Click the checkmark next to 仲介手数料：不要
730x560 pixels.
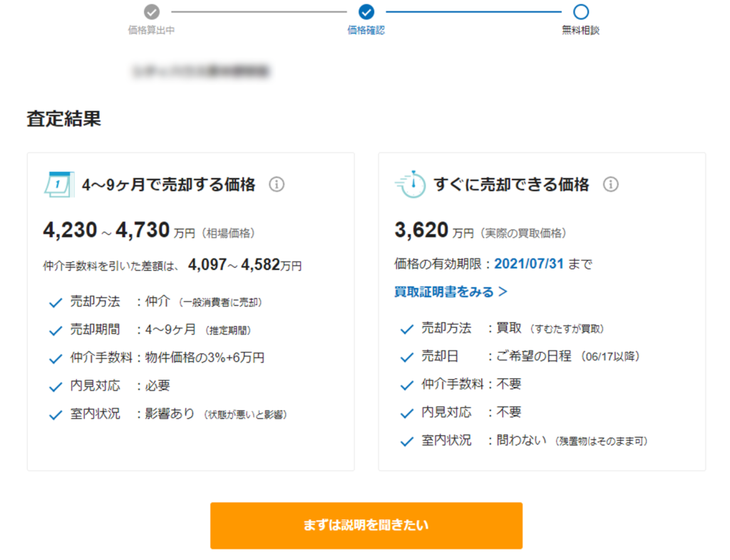[x=407, y=385]
